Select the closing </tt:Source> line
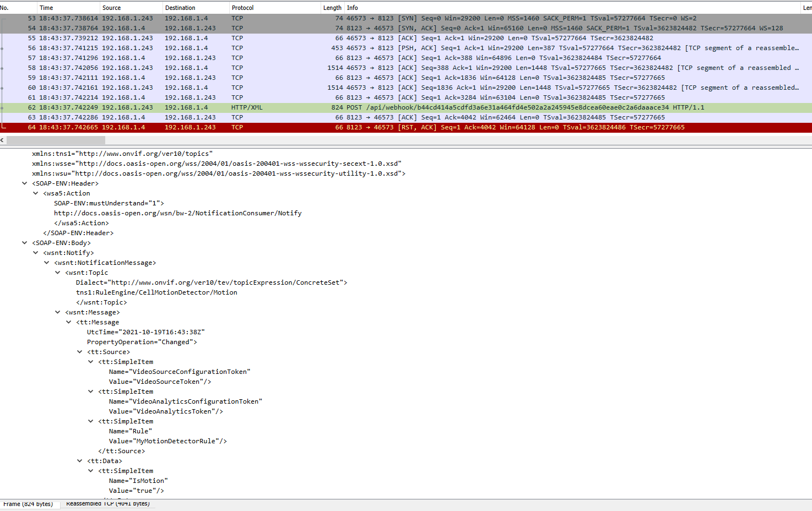This screenshot has height=511, width=812. point(121,451)
